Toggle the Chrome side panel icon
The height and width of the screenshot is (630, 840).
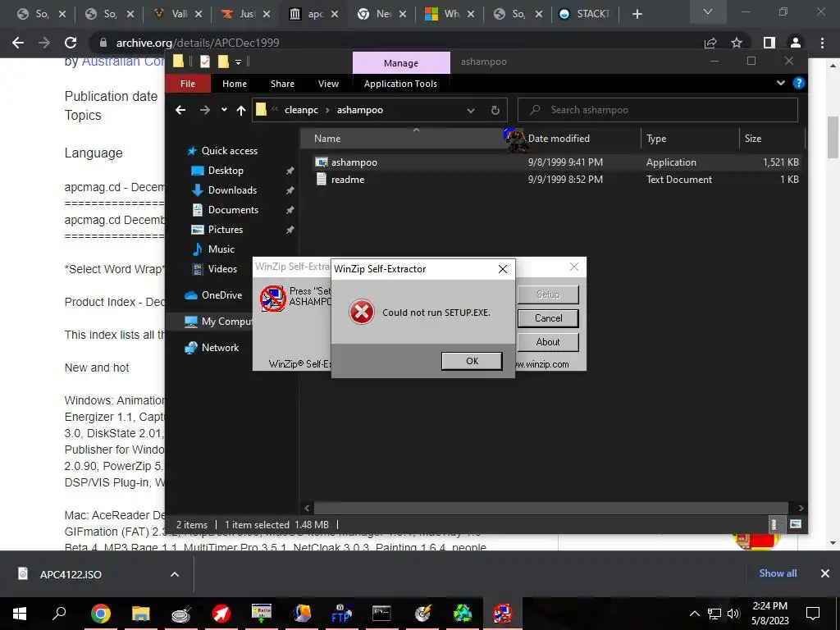[x=769, y=43]
